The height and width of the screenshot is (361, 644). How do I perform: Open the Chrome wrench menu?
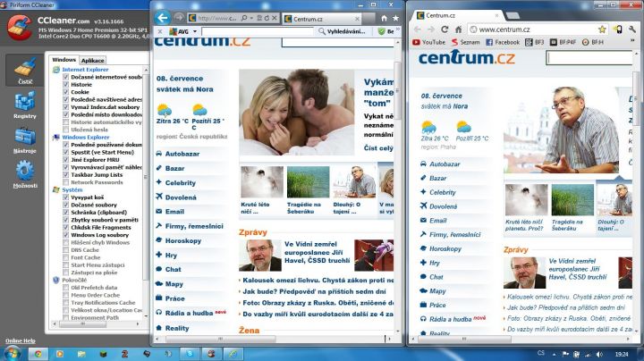(631, 29)
